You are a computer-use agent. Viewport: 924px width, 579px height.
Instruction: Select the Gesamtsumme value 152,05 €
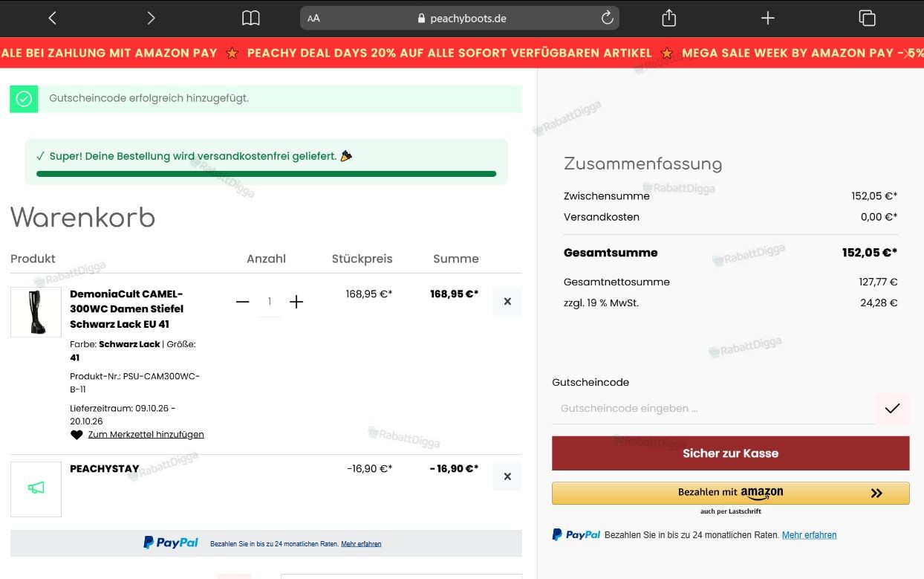pyautogui.click(x=870, y=253)
